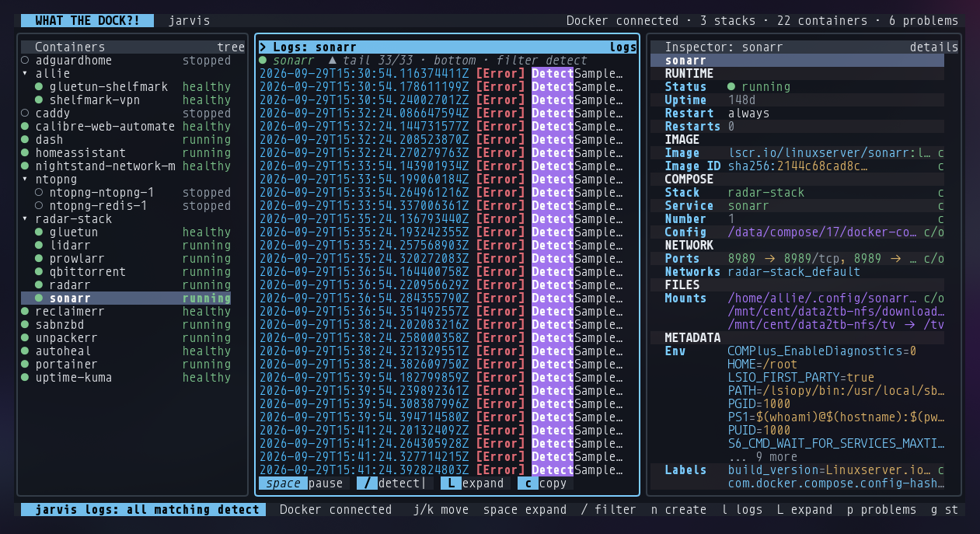Click hollow status circle beside ntopng-redis-1
Viewport: 980px width, 534px height.
(x=39, y=206)
